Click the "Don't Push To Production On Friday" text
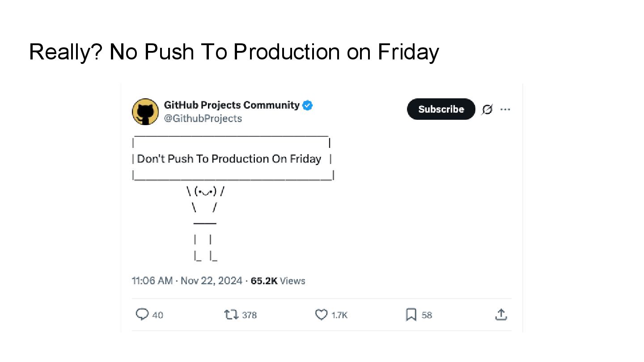This screenshot has width=644, height=362. 229,159
